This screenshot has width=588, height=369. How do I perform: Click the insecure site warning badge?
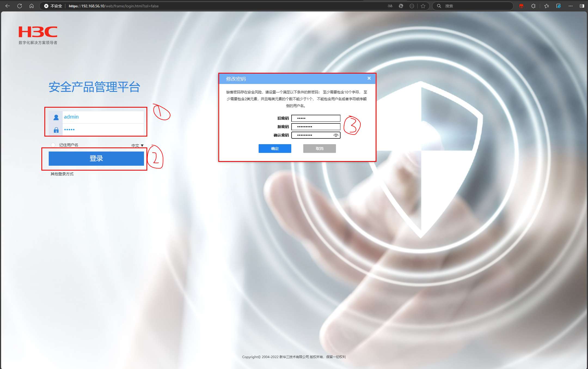(x=53, y=6)
